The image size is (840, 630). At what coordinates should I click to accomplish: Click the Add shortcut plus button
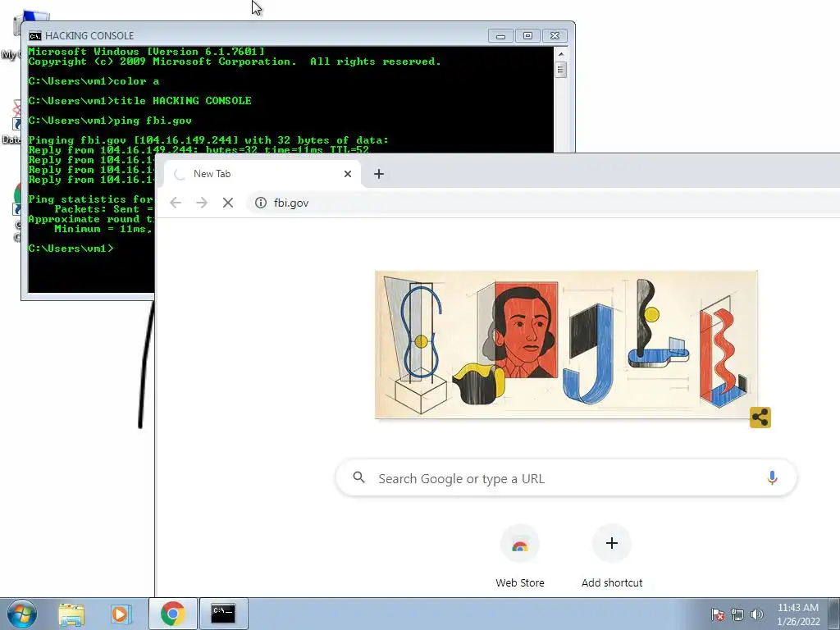point(612,543)
